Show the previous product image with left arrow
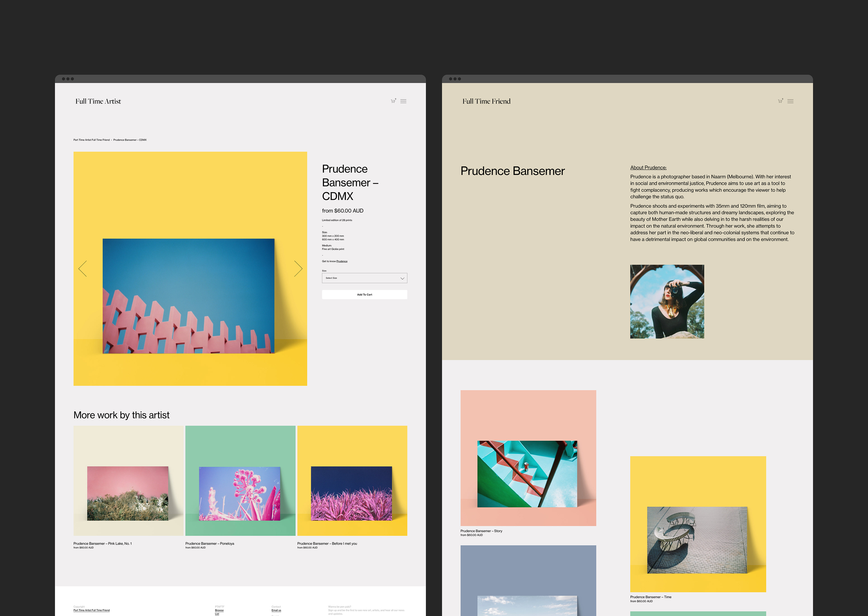The height and width of the screenshot is (616, 868). [x=83, y=269]
